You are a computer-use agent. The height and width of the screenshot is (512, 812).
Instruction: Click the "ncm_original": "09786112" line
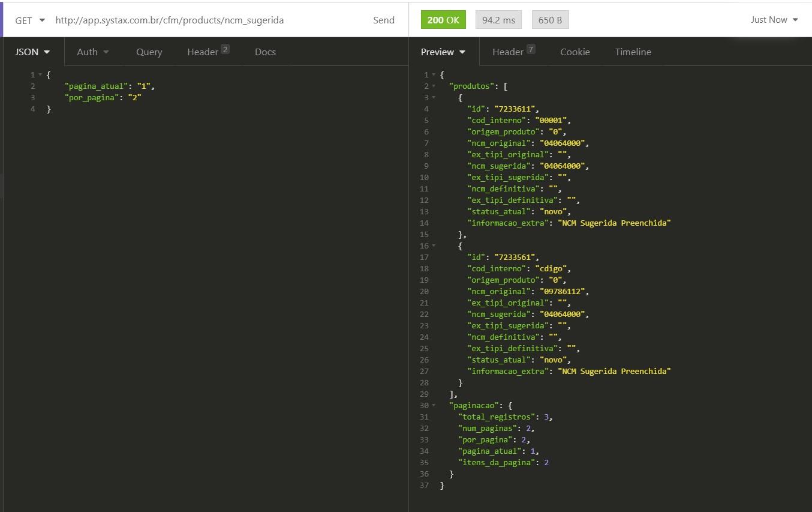pos(528,292)
